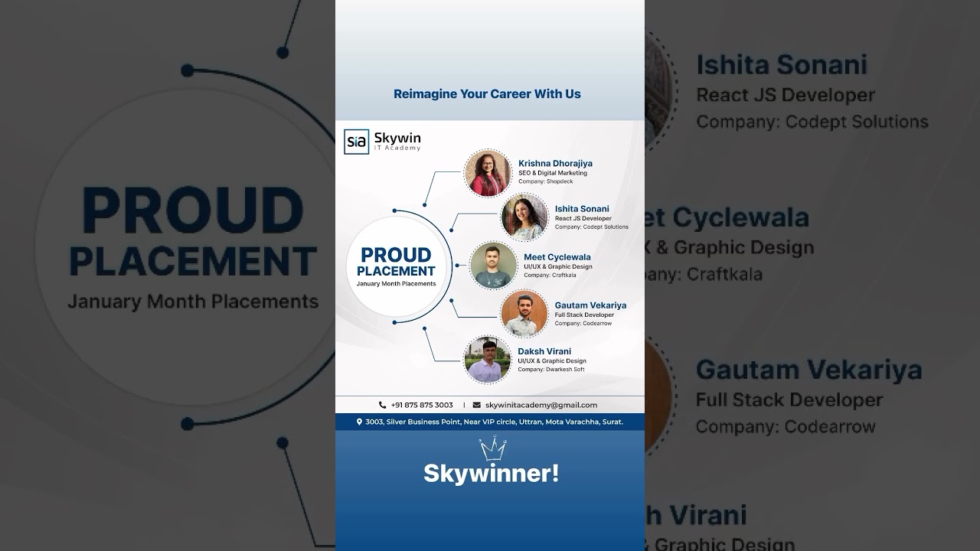The width and height of the screenshot is (980, 551).
Task: Open Meet Cyclewala's round photo
Action: [493, 266]
